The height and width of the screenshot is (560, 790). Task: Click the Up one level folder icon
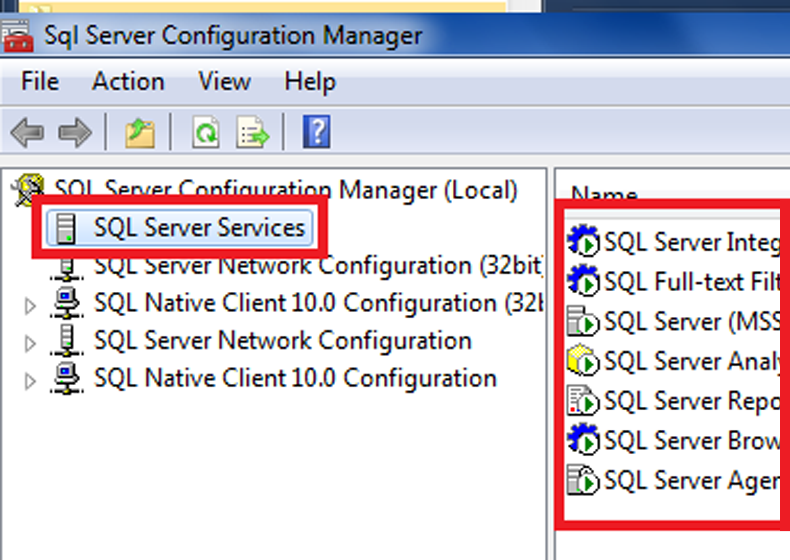click(139, 132)
